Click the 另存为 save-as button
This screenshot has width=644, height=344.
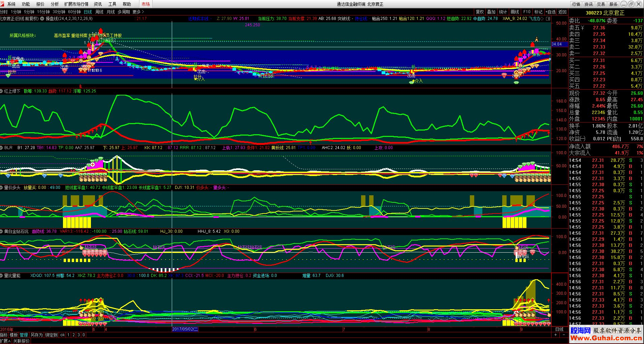coord(37,335)
